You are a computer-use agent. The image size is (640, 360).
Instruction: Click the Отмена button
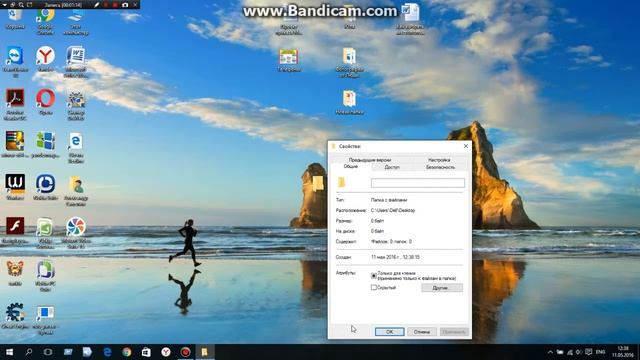(422, 332)
